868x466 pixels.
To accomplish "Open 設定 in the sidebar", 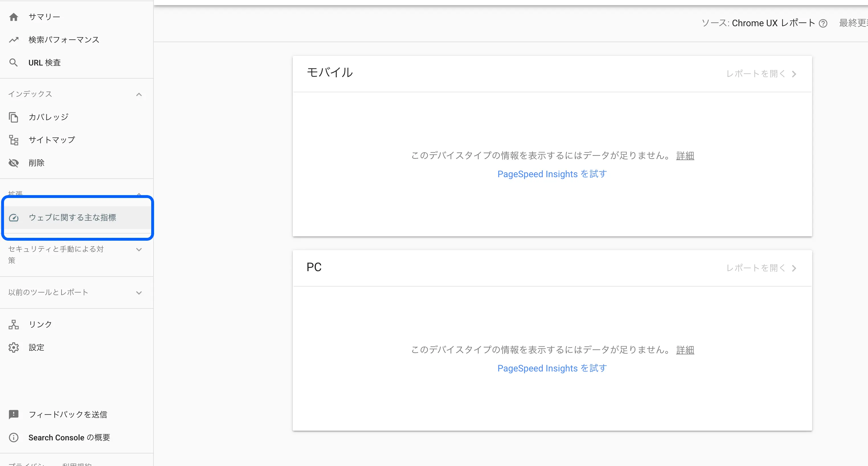I will 77,348.
